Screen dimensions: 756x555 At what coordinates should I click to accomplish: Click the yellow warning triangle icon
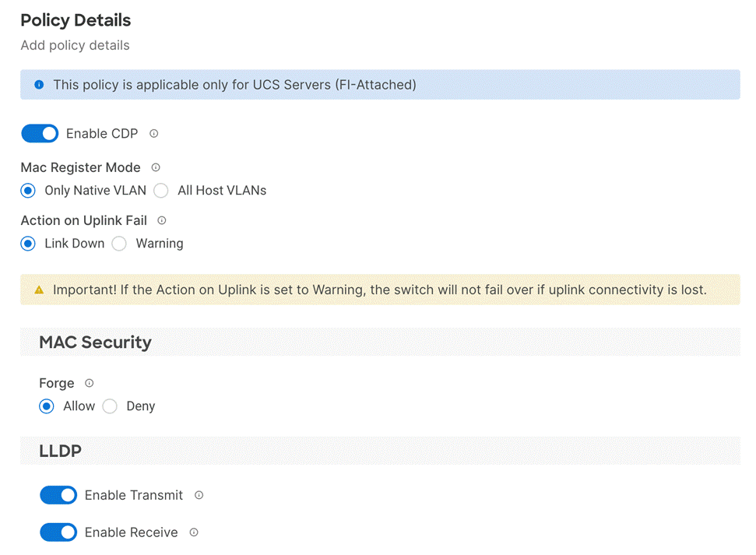tap(39, 290)
